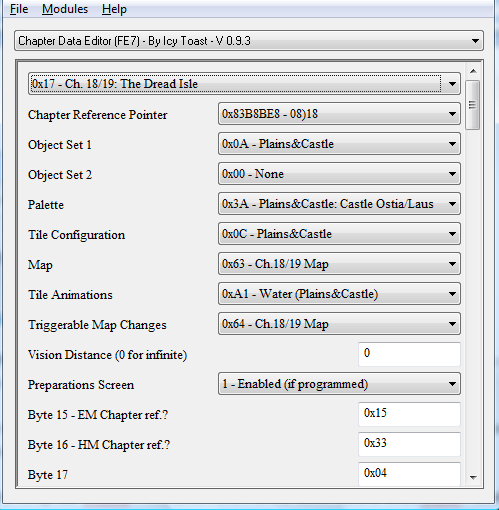Click the Byte 15 - EM Chapter ref.? label
The height and width of the screenshot is (510, 499).
pyautogui.click(x=98, y=415)
